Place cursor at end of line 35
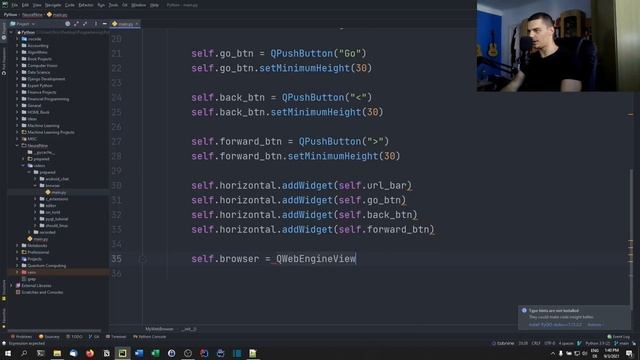Screen dimensions: 640x360 356,259
